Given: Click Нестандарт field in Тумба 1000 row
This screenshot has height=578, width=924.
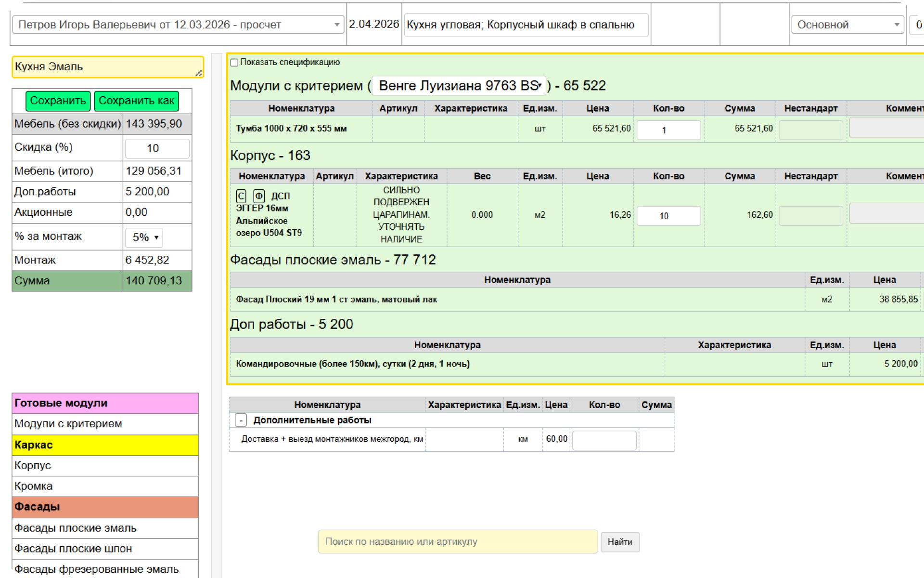Looking at the screenshot, I should (810, 130).
